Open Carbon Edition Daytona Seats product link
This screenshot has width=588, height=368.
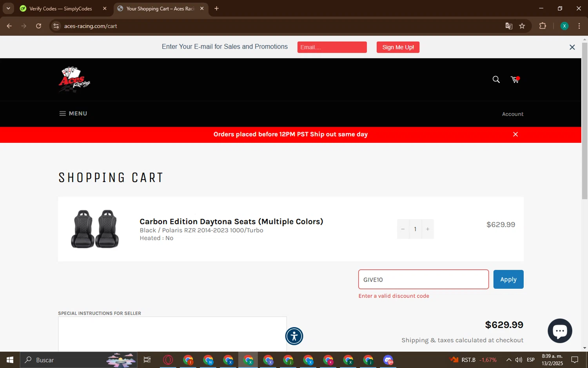[x=231, y=222]
